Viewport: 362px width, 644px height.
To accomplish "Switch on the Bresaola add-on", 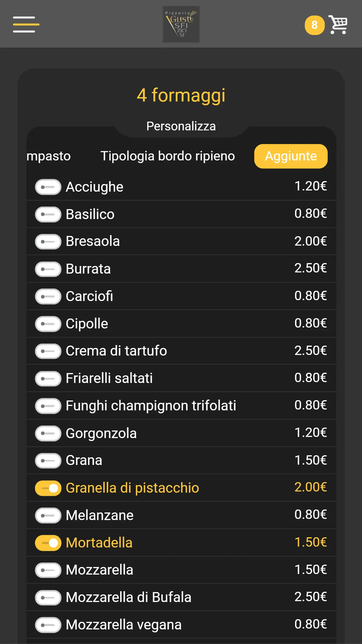I will point(48,242).
